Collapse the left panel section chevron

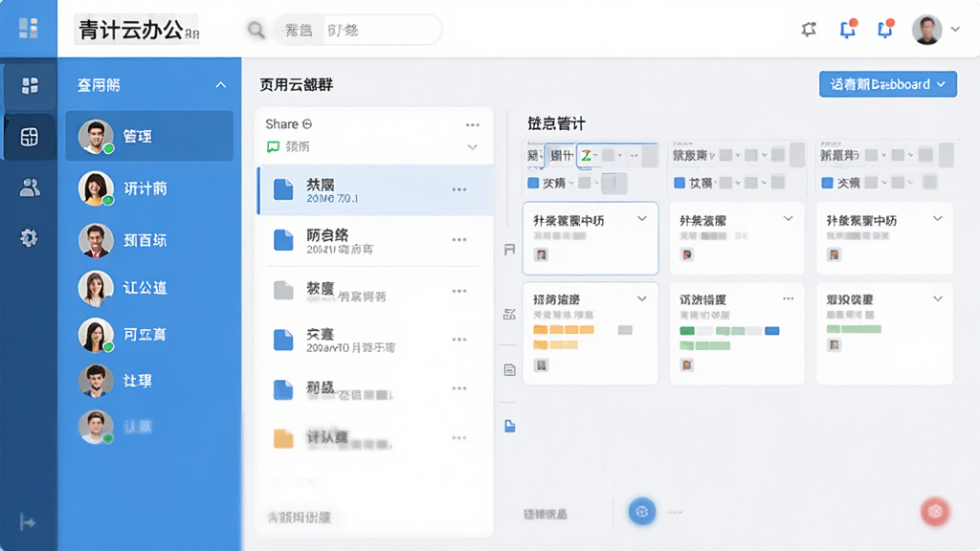tap(221, 85)
